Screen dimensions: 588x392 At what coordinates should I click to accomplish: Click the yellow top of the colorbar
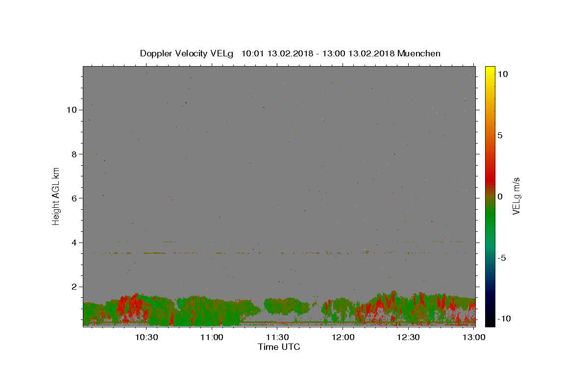coord(490,71)
